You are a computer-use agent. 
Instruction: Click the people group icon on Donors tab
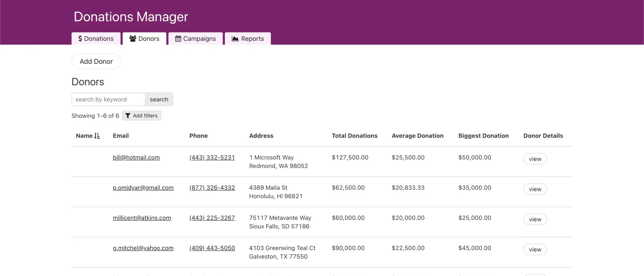tap(133, 39)
